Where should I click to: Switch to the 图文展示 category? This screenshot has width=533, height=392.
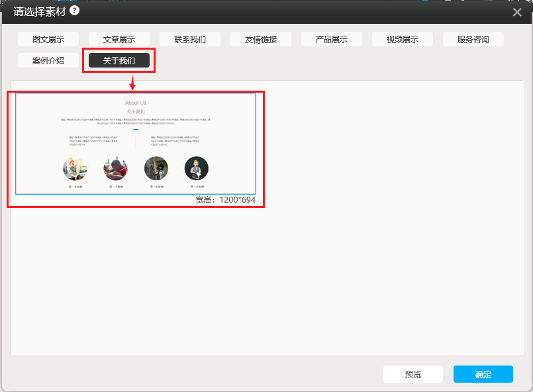point(48,39)
